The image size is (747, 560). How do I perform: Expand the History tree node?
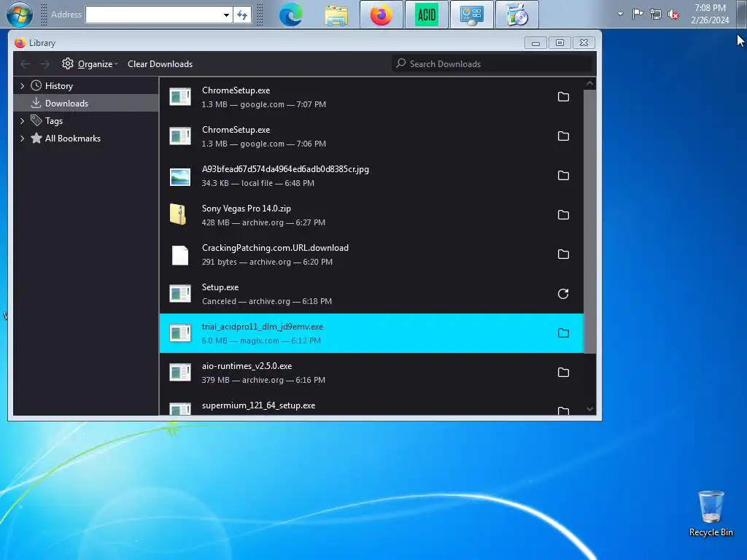pyautogui.click(x=22, y=86)
